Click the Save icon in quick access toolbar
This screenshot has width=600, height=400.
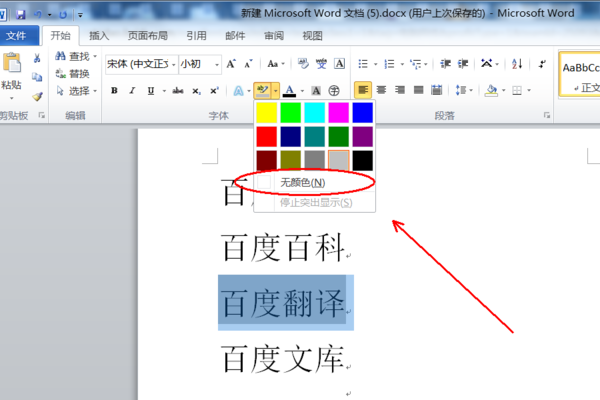[21, 15]
